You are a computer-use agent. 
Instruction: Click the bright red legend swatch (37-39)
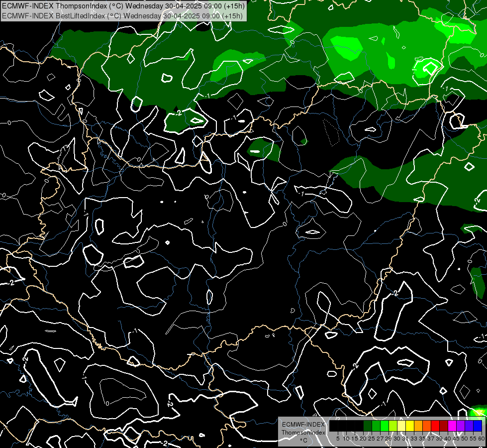pos(435,426)
